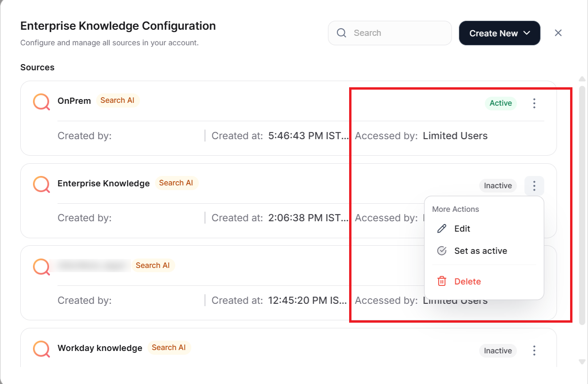Image resolution: width=588 pixels, height=384 pixels.
Task: Click the OnPrem source search icon
Action: pos(41,101)
